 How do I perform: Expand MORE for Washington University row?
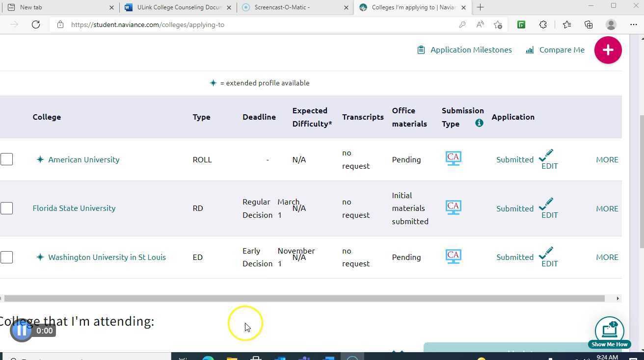(607, 257)
